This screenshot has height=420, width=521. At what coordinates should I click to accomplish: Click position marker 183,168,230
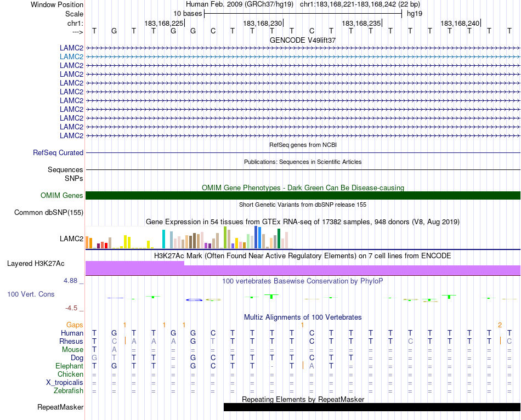(263, 23)
